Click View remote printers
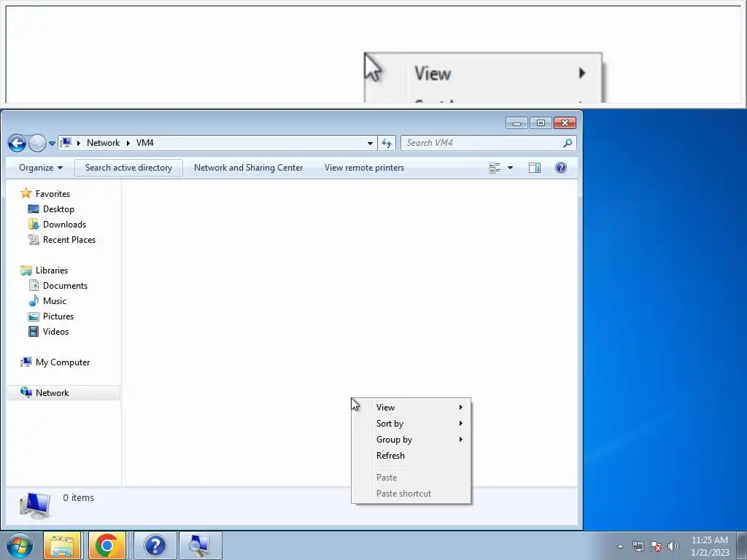This screenshot has width=747, height=560. point(365,168)
